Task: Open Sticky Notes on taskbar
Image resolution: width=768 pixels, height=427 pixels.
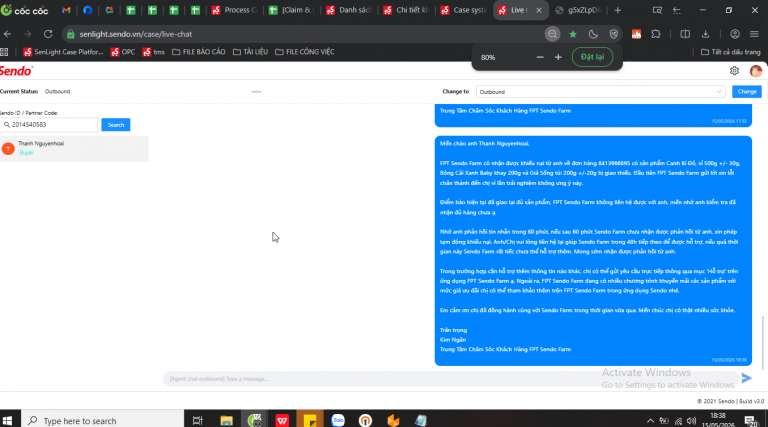Action: click(x=310, y=420)
